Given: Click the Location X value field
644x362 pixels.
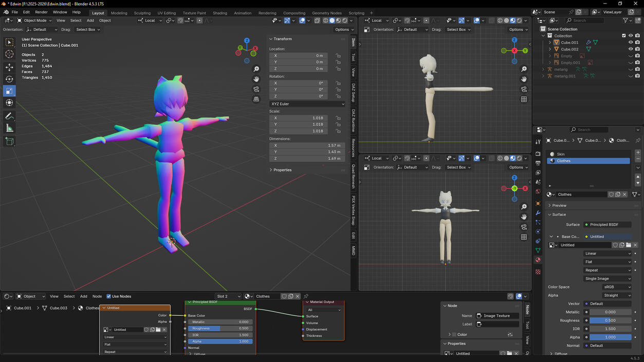Looking at the screenshot, I should pyautogui.click(x=298, y=56).
